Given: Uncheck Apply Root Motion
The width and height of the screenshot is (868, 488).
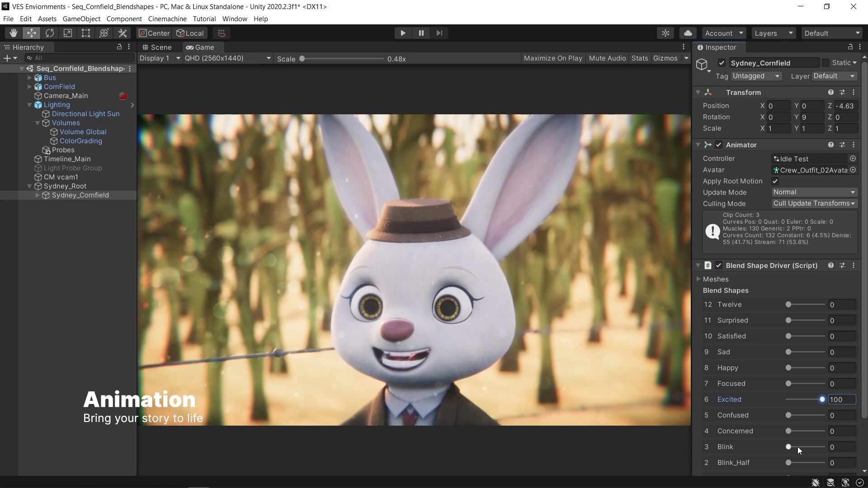Looking at the screenshot, I should [x=775, y=181].
